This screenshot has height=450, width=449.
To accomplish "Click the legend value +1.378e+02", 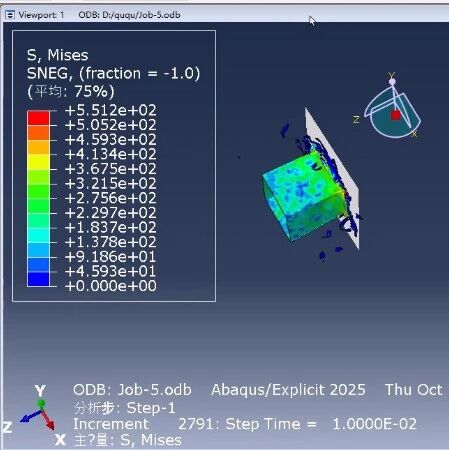I will pos(111,242).
